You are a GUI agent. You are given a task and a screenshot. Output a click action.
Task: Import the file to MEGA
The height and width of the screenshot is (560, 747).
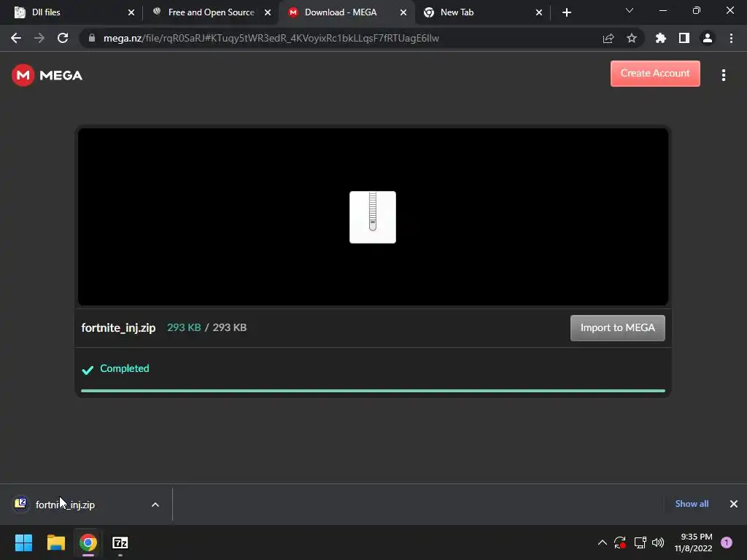617,327
